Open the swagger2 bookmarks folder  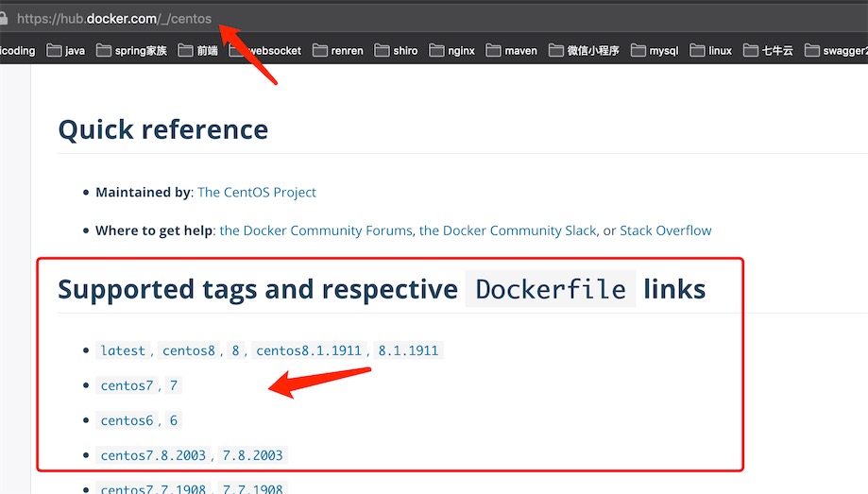click(836, 50)
